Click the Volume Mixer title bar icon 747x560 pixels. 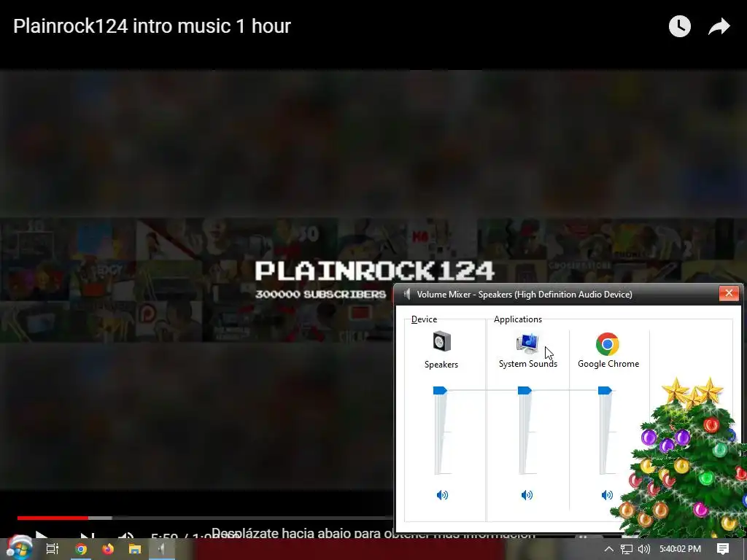[407, 294]
